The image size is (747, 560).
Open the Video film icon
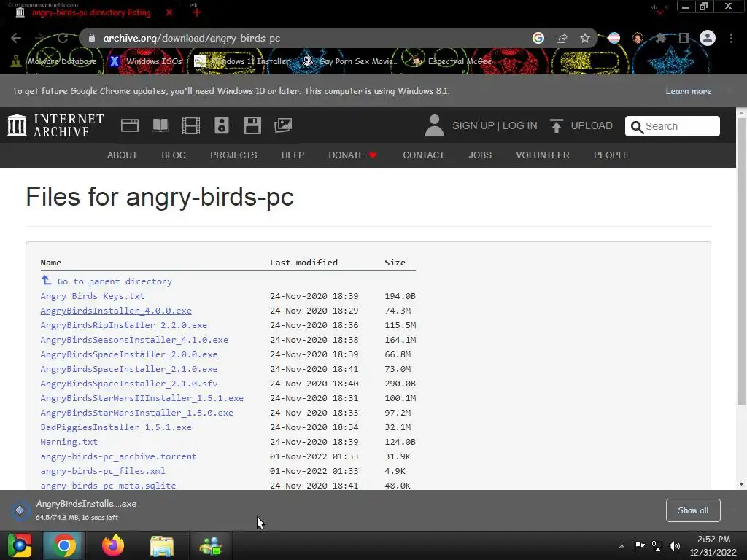tap(191, 125)
